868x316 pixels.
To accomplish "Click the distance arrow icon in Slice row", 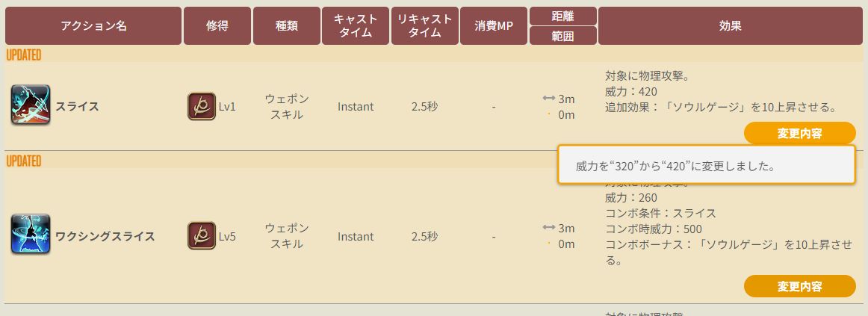I will [548, 99].
